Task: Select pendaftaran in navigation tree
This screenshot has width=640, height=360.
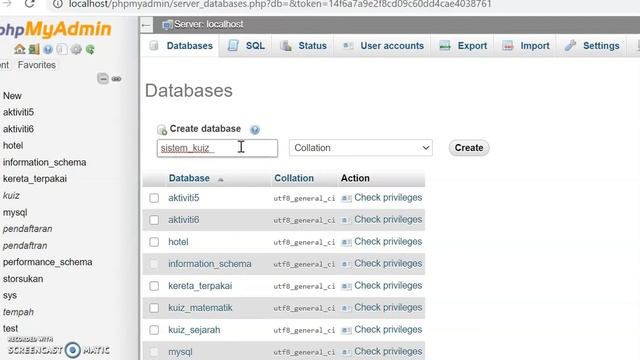Action: [27, 229]
